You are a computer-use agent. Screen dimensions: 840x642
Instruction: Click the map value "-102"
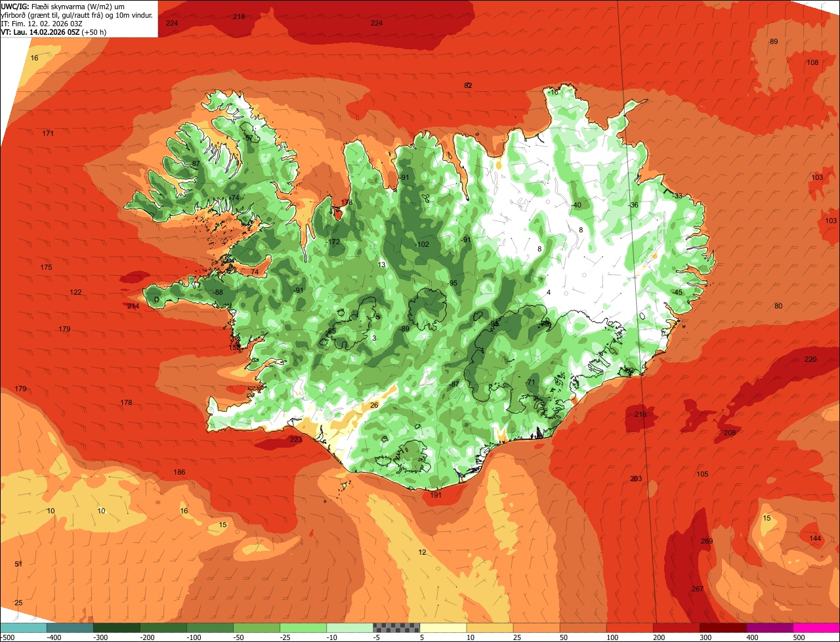pos(422,244)
